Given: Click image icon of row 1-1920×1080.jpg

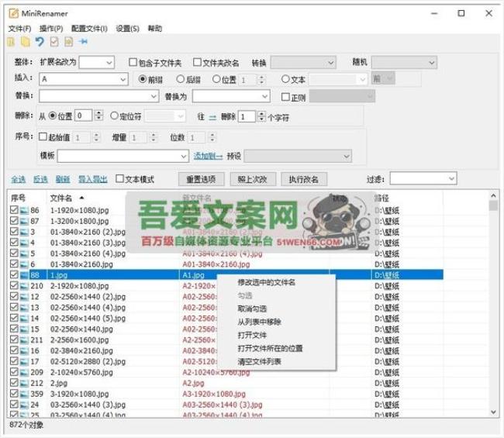Looking at the screenshot, I should point(24,211).
